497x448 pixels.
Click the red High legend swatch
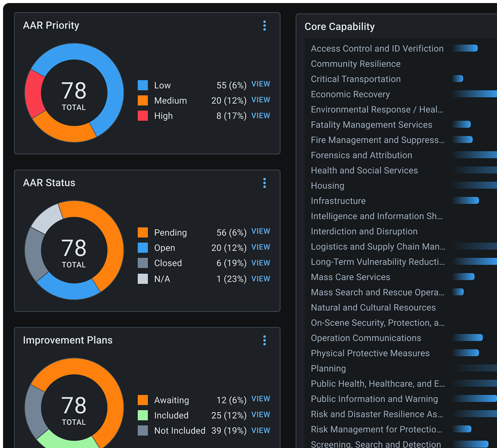click(143, 116)
